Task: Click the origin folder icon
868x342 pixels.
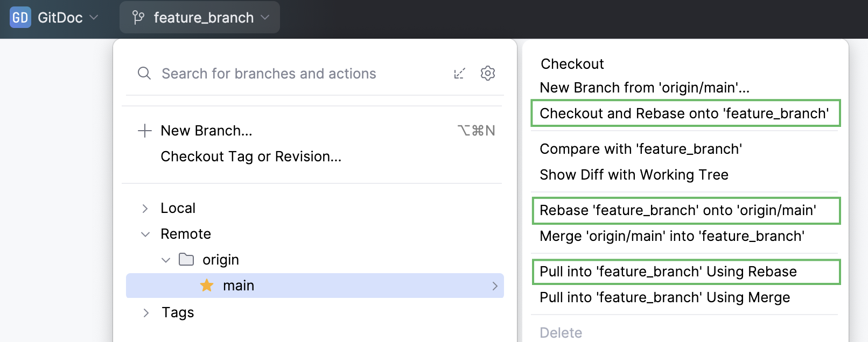Action: coord(186,260)
